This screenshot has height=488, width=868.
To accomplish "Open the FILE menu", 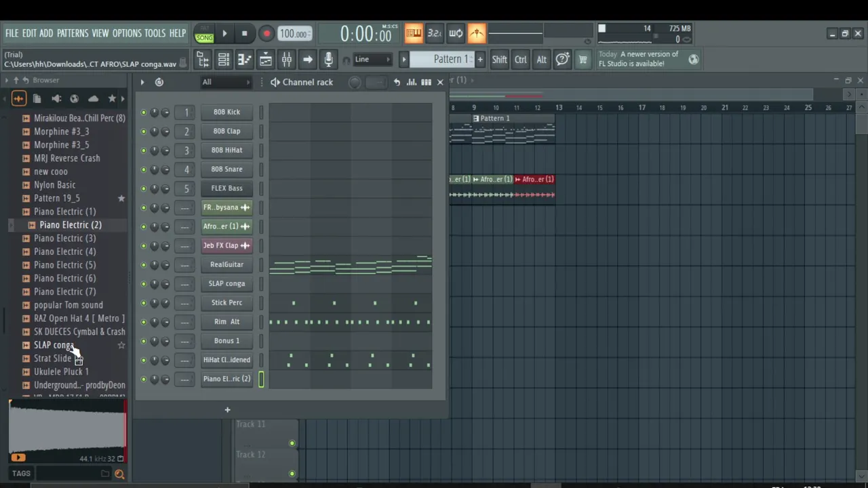I will [12, 33].
